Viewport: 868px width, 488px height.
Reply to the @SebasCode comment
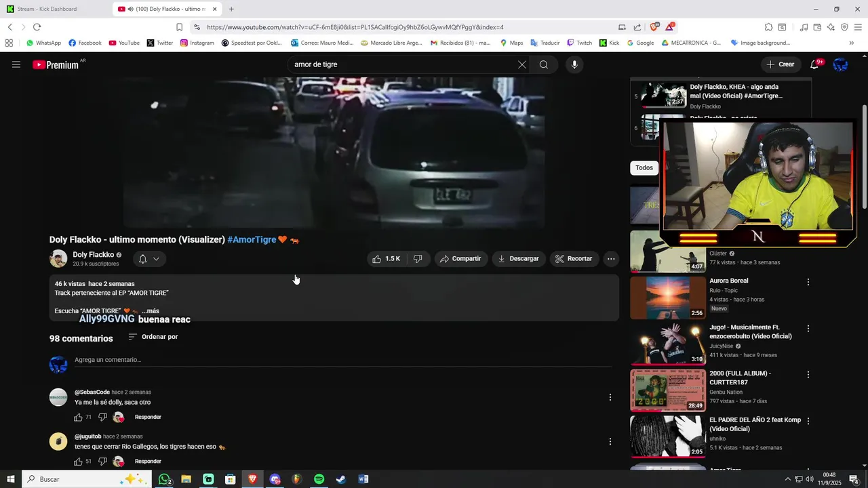point(148,417)
